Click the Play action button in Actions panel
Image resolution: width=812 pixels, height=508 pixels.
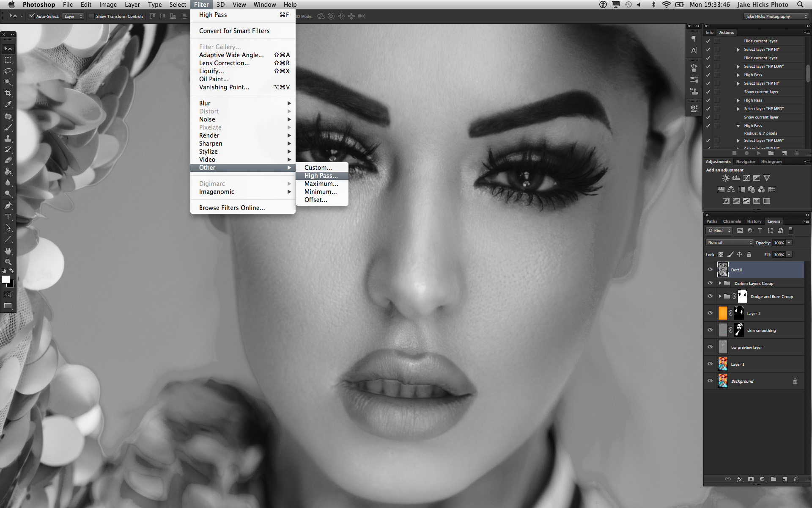759,153
